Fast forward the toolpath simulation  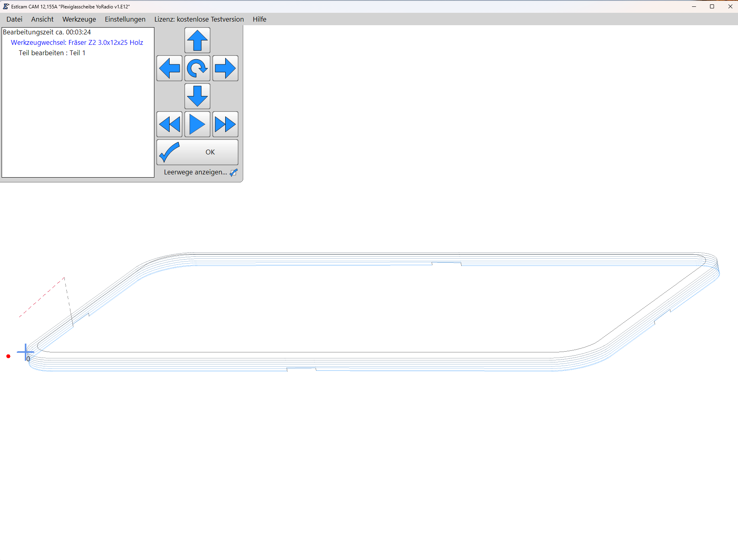point(225,124)
